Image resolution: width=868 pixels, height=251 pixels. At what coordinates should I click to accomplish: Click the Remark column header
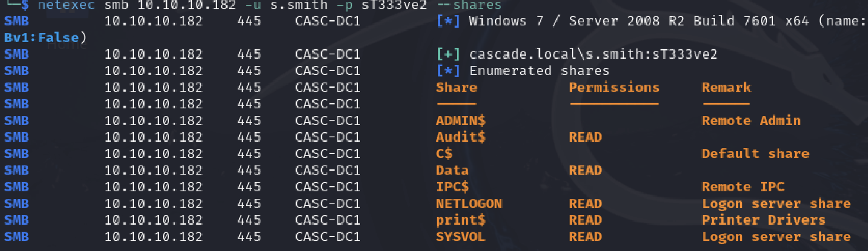(726, 87)
